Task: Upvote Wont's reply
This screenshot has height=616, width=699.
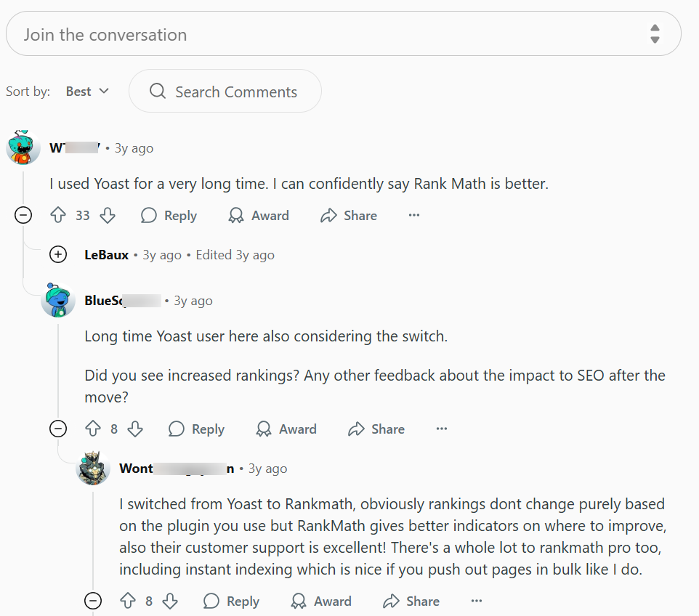Action: coord(129,601)
